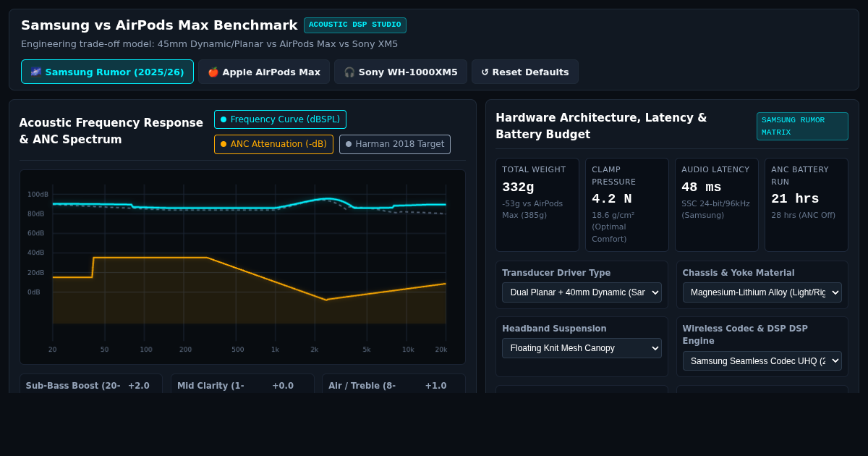Click the headphones icon on Sony tab
Image resolution: width=868 pixels, height=456 pixels.
click(x=349, y=72)
